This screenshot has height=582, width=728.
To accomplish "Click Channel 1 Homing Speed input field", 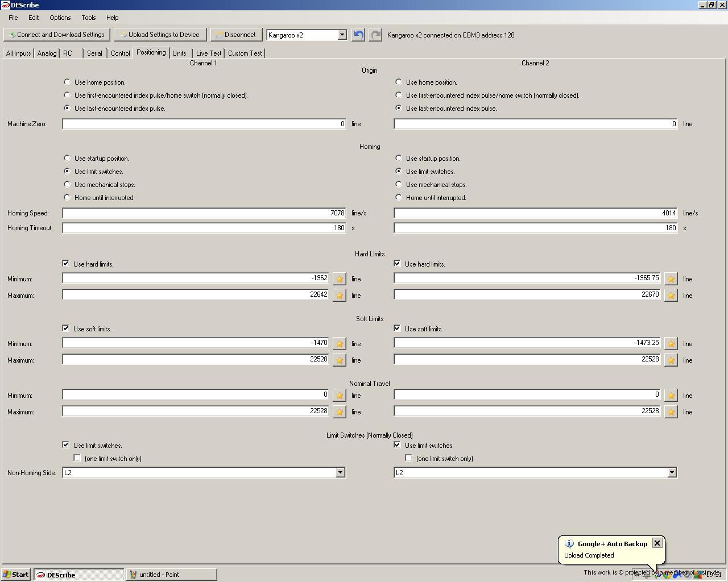I will coord(204,213).
